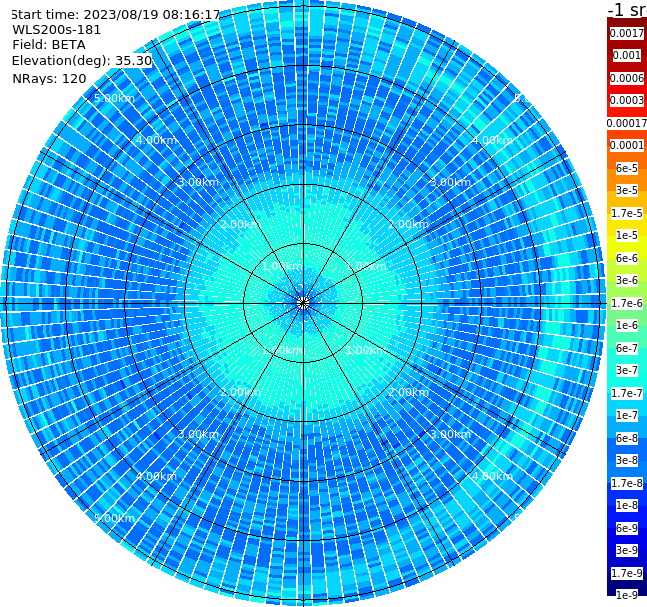Click the 1.7e-8 color bar label

click(x=627, y=483)
